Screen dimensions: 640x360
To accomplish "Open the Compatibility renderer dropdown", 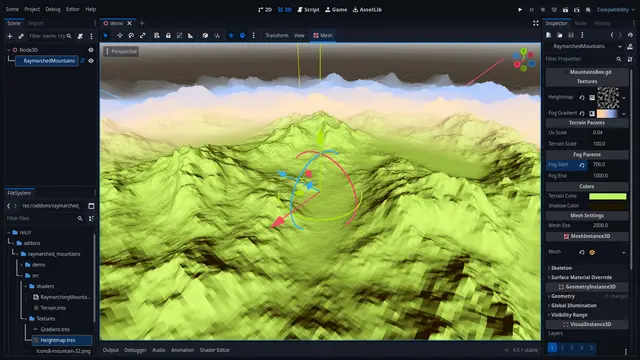I will point(616,9).
